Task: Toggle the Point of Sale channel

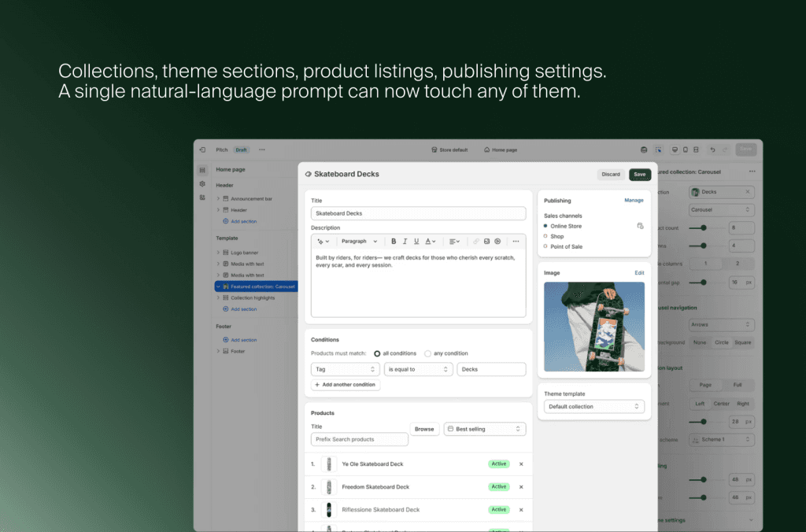Action: 545,246
